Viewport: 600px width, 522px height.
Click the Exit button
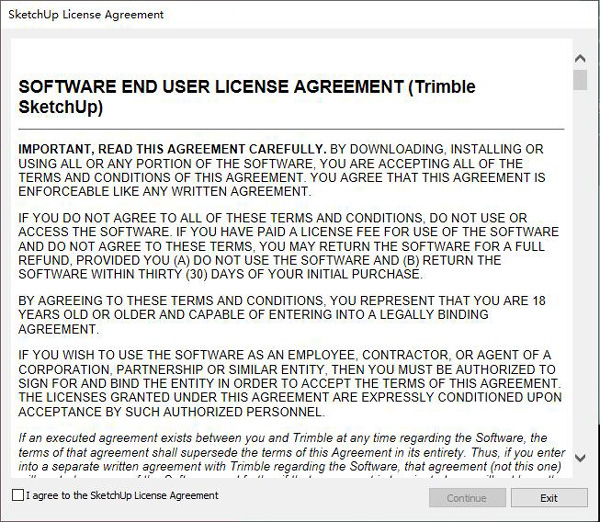pos(548,497)
